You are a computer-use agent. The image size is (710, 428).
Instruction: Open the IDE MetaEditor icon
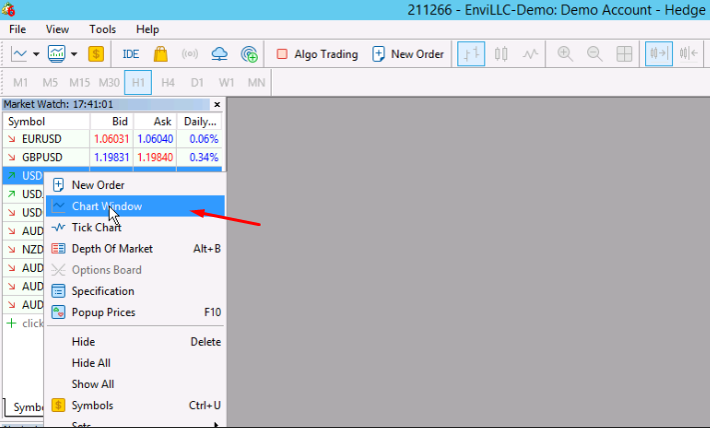pos(131,54)
